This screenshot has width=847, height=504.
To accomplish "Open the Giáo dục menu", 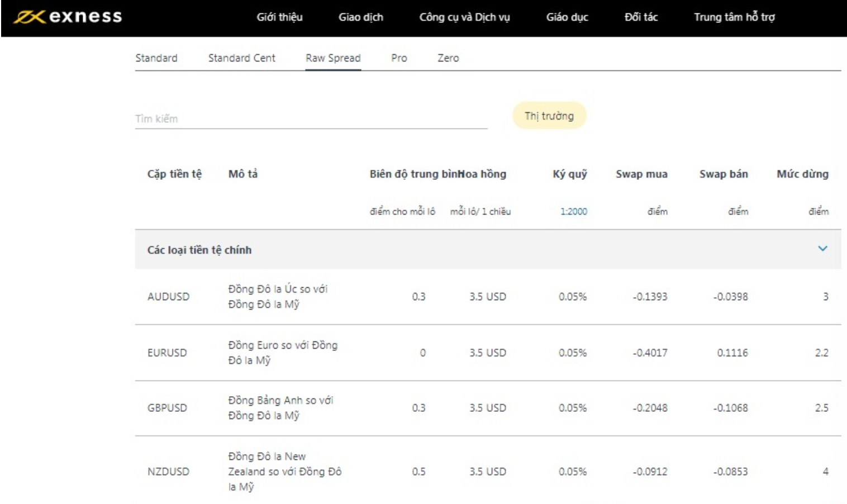I will [x=567, y=17].
